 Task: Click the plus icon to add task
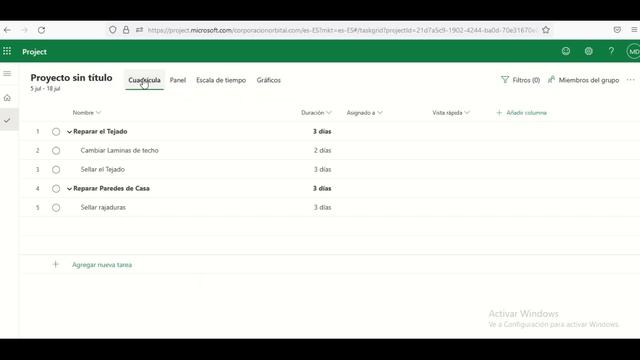click(56, 264)
